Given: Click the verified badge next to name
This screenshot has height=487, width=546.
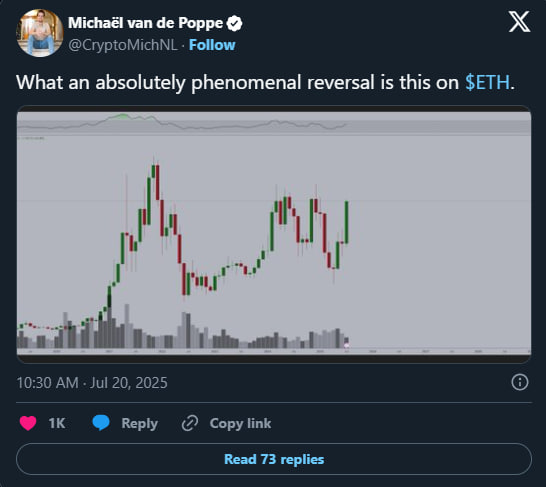Looking at the screenshot, I should click(234, 23).
